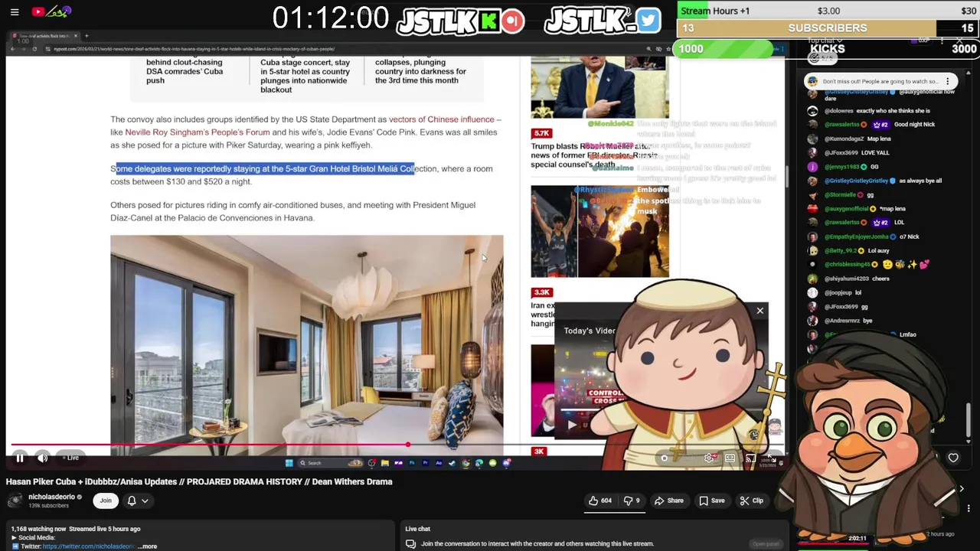
Task: Open the 'collapses, plunging country into darkness' card
Action: pos(420,71)
